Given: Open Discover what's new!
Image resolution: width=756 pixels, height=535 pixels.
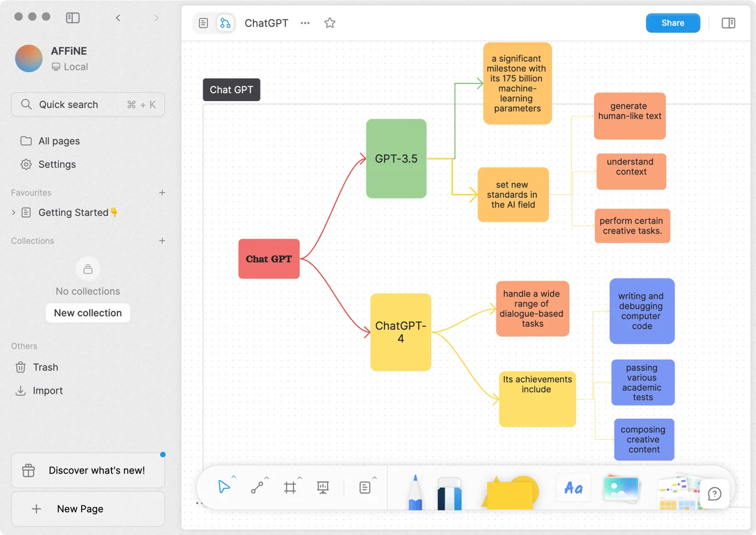Looking at the screenshot, I should click(88, 471).
